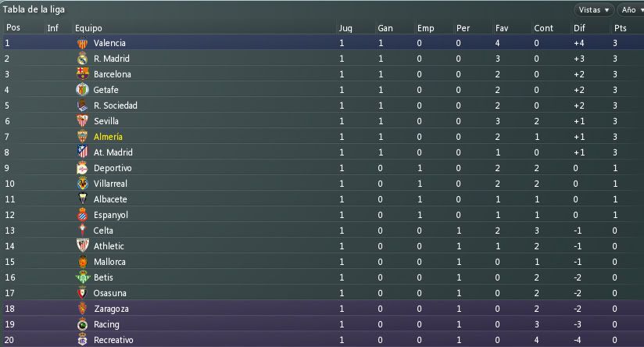644x347 pixels.
Task: Select the Zaragoza row in table
Action: (322, 309)
